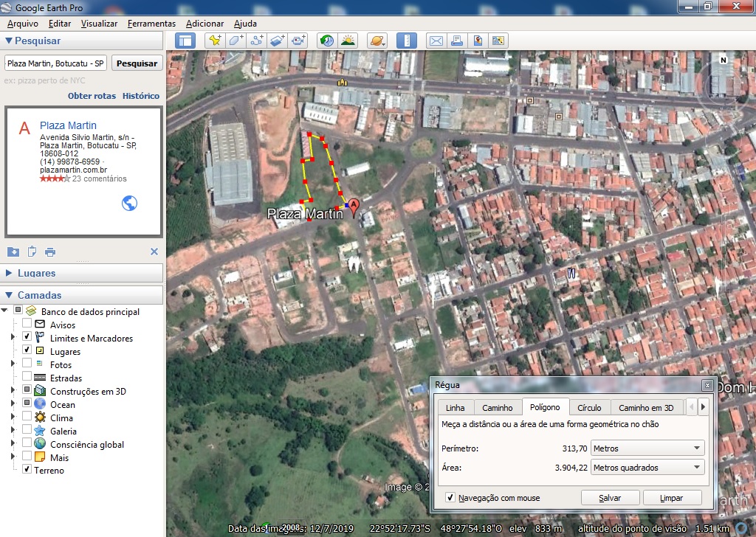
Task: Save image using toolbar icon
Action: 478,41
